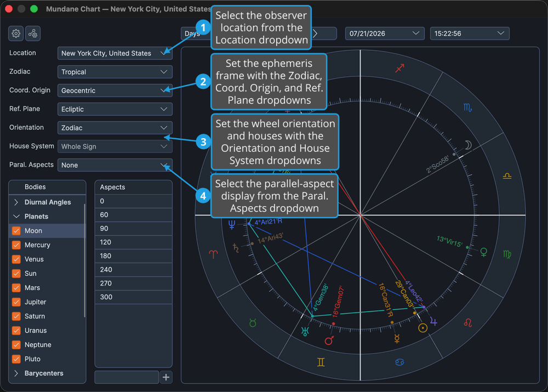The height and width of the screenshot is (392, 548).
Task: Click the Mars glyph on the wheel
Action: [329, 340]
